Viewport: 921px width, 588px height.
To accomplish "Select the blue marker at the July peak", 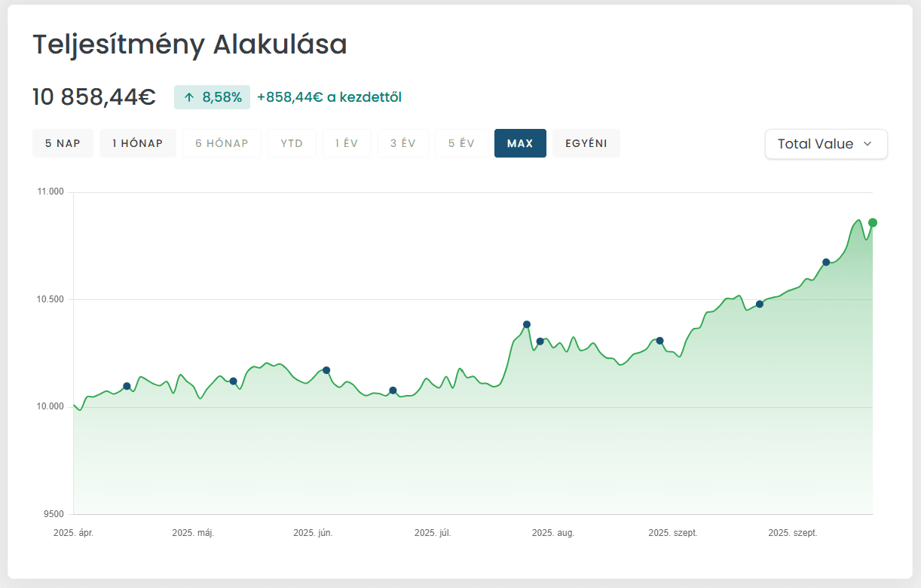I will (x=527, y=324).
